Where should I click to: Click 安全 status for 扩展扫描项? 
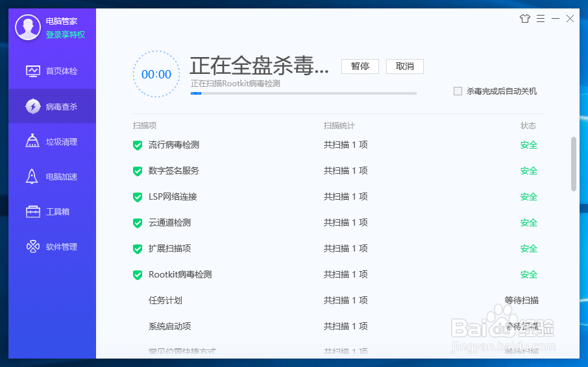pyautogui.click(x=529, y=248)
